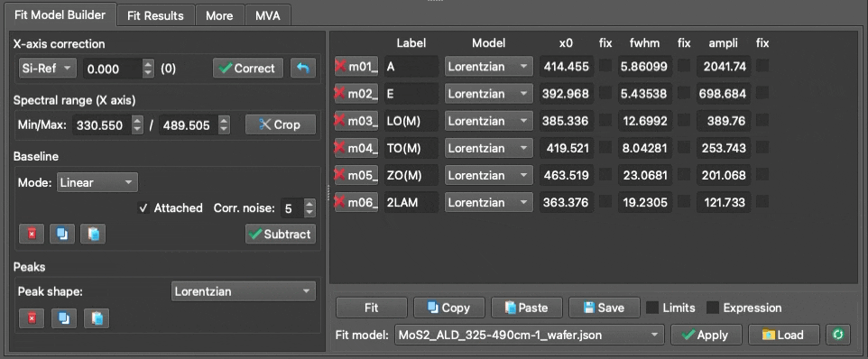Click the Crop spectral range button
Image resolution: width=868 pixels, height=359 pixels.
coord(281,124)
